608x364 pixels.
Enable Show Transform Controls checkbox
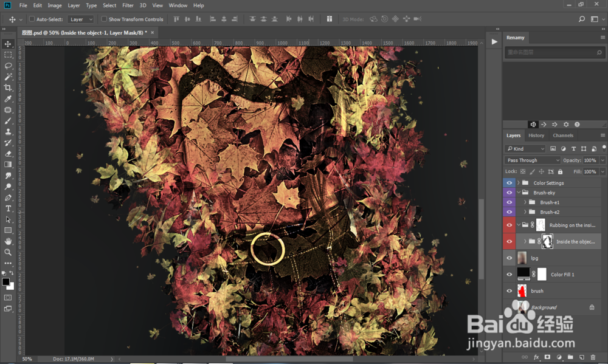click(x=104, y=19)
